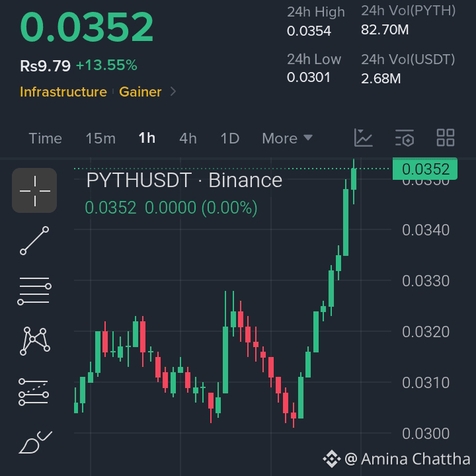This screenshot has width=476, height=476.
Task: Open the grid layout icon
Action: [x=446, y=138]
